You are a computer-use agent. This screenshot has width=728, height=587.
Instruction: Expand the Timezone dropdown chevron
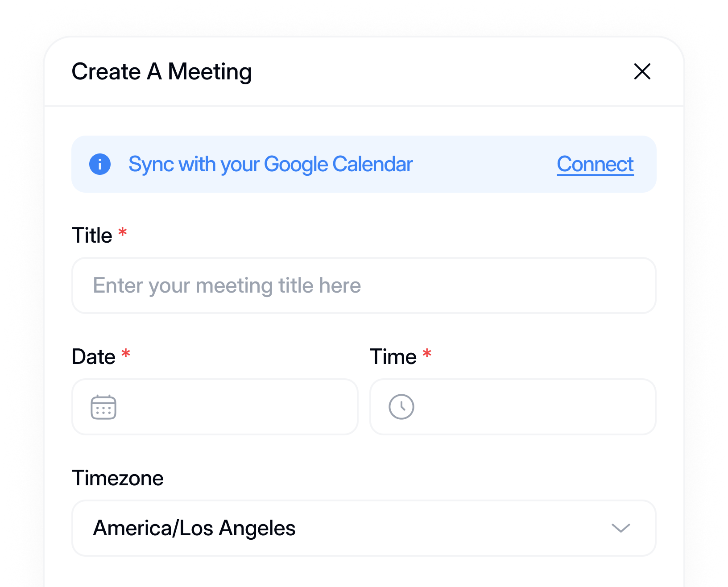click(x=620, y=528)
